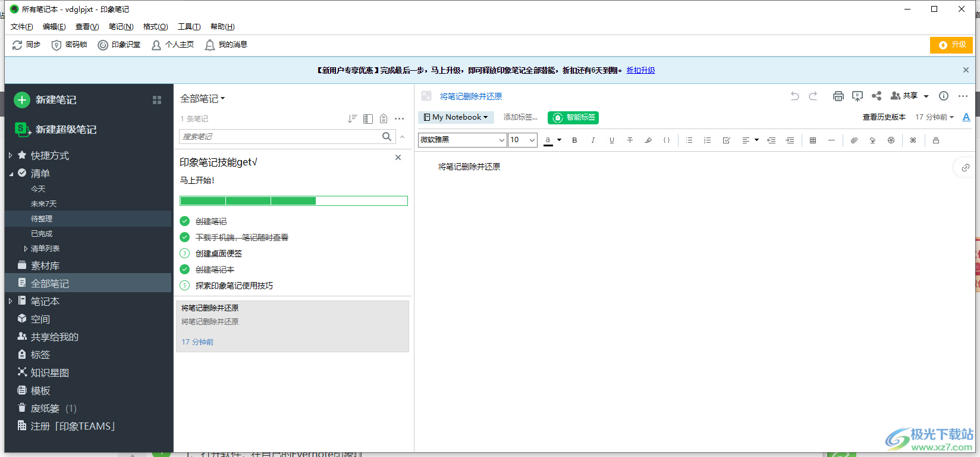The image size is (980, 457).
Task: Attach a file with the paperclip icon
Action: click(854, 140)
